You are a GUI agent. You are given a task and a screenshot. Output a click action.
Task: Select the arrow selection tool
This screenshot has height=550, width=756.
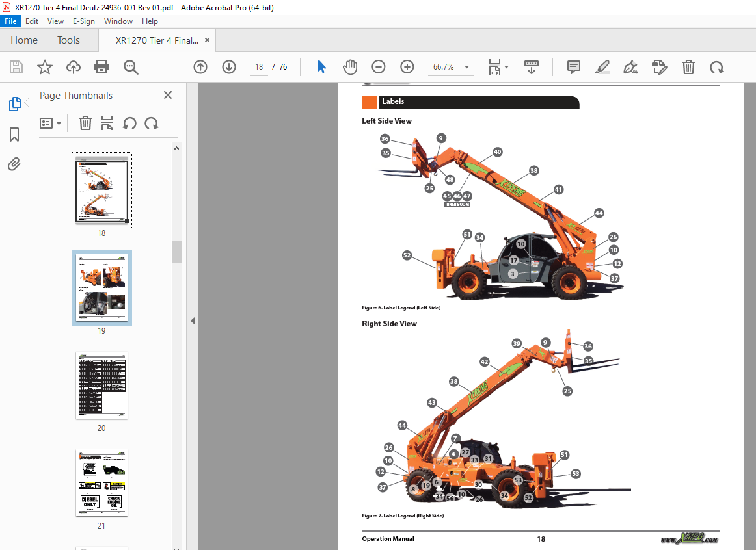(x=321, y=67)
